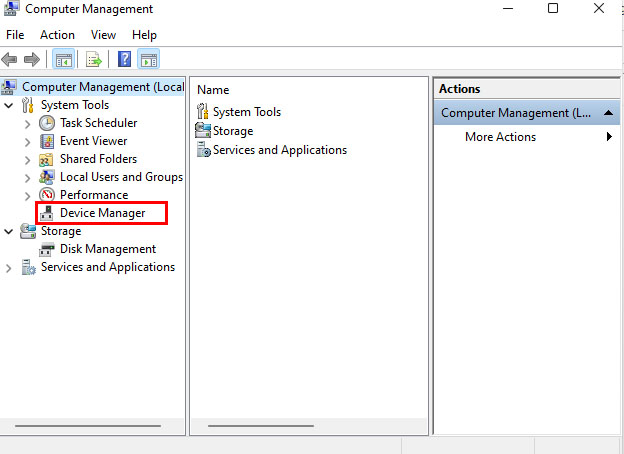
Task: Select Task Scheduler label in tree
Action: (x=98, y=123)
